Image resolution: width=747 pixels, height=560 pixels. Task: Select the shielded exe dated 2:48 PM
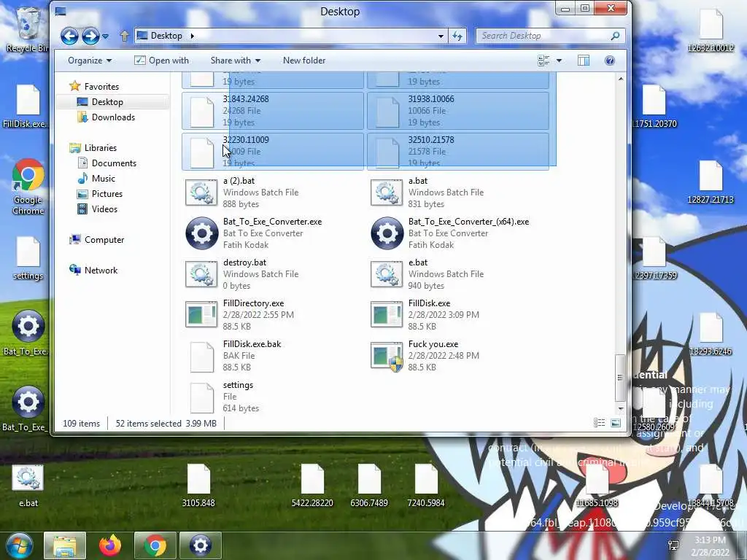pyautogui.click(x=387, y=356)
